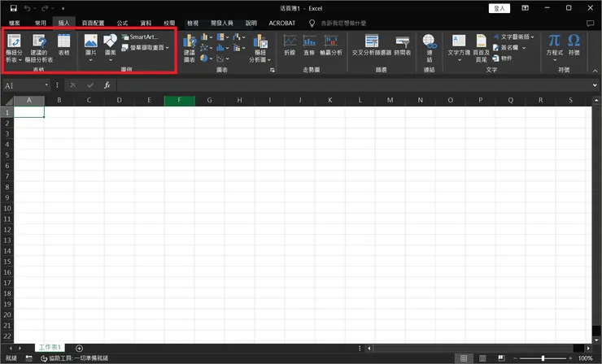
Task: Open the Shapes (圖案) gallery
Action: (110, 48)
